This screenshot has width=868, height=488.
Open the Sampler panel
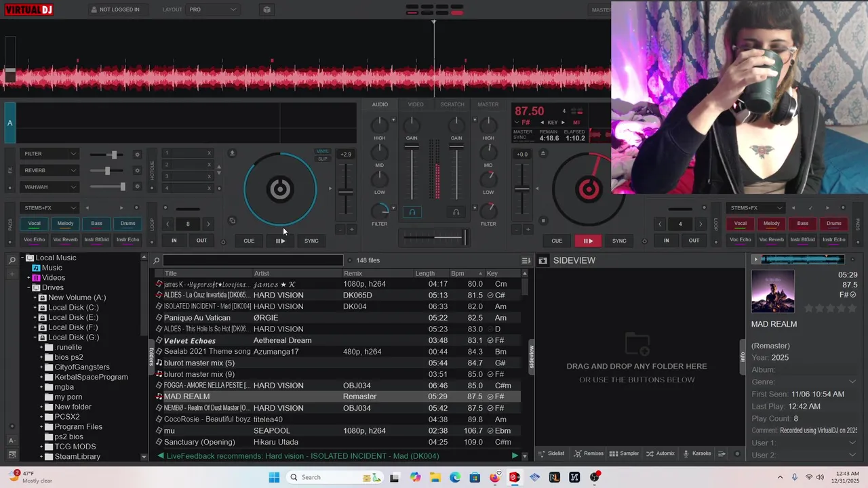[x=625, y=453]
